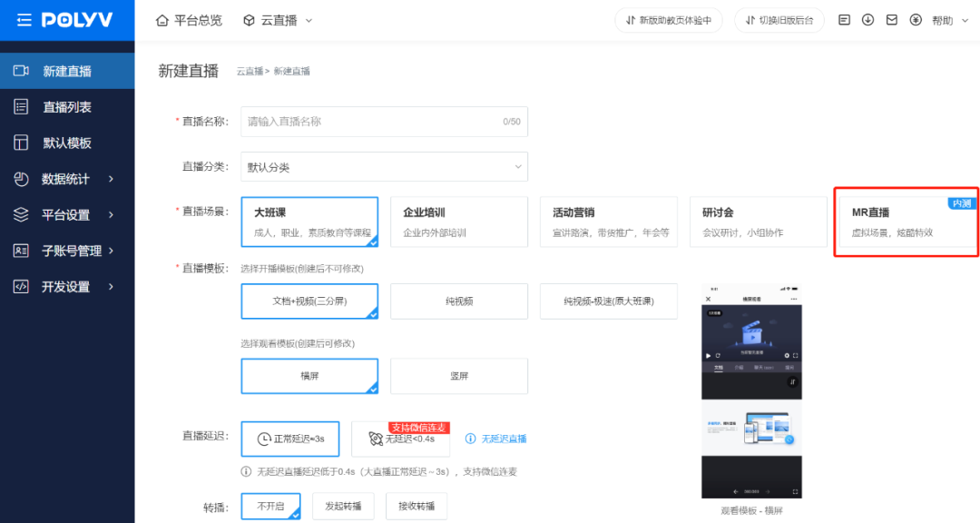
Task: Click the message note icon in header
Action: click(844, 20)
